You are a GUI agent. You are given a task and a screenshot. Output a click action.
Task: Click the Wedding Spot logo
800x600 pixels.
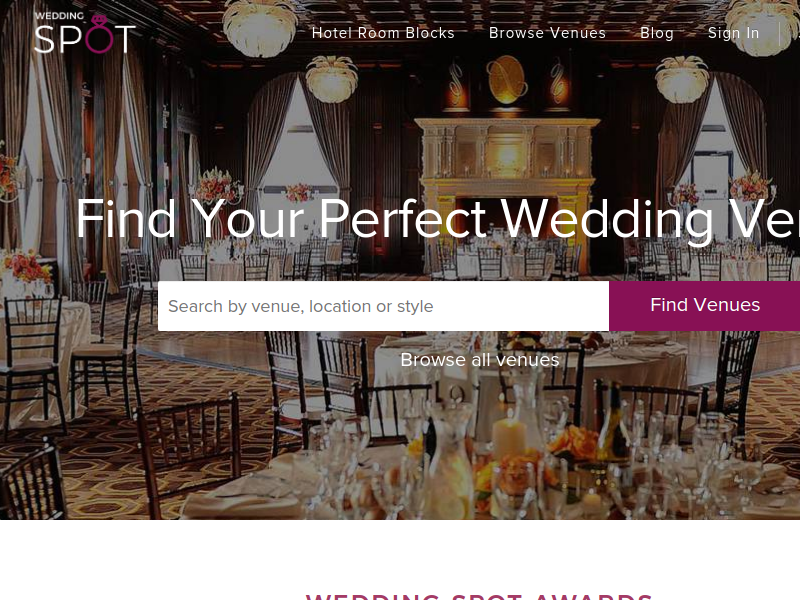[85, 33]
